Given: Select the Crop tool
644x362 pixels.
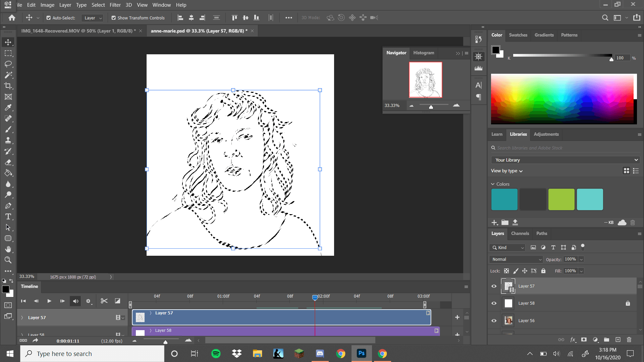Looking at the screenshot, I should pyautogui.click(x=8, y=86).
